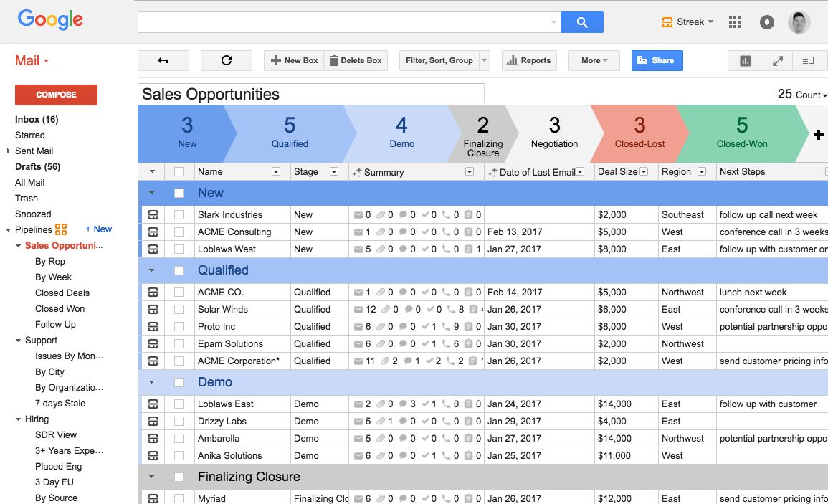
Task: Open the Filter, Sort, Group dropdown arrow
Action: tap(484, 60)
